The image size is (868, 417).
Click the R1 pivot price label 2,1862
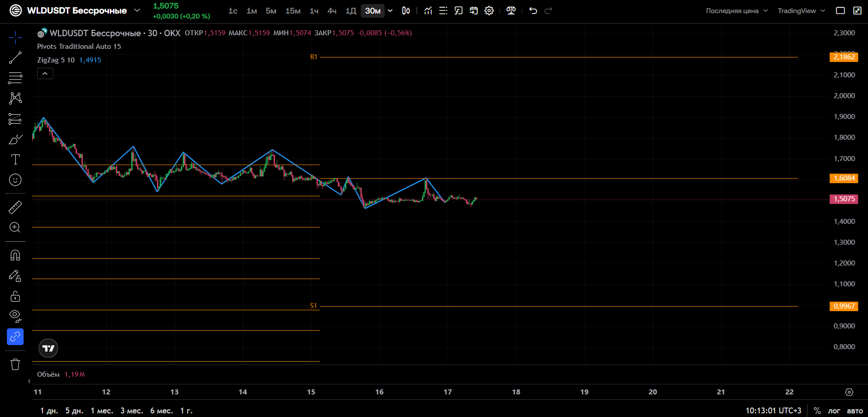coord(844,57)
